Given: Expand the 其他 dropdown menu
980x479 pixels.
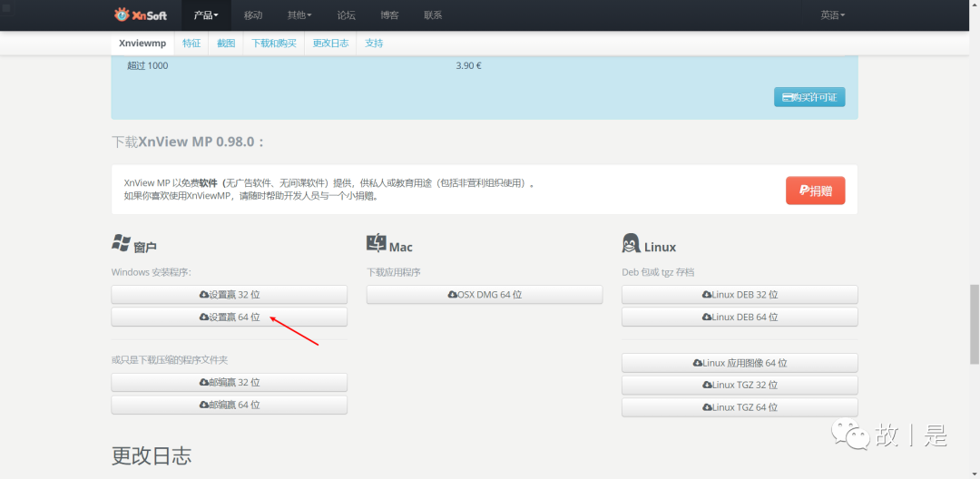Looking at the screenshot, I should pos(299,15).
